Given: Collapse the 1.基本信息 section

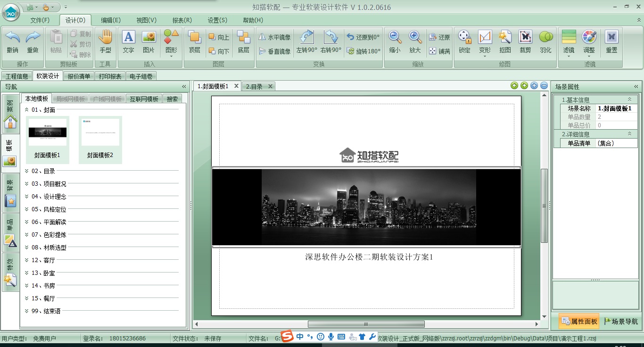Looking at the screenshot, I should click(629, 99).
